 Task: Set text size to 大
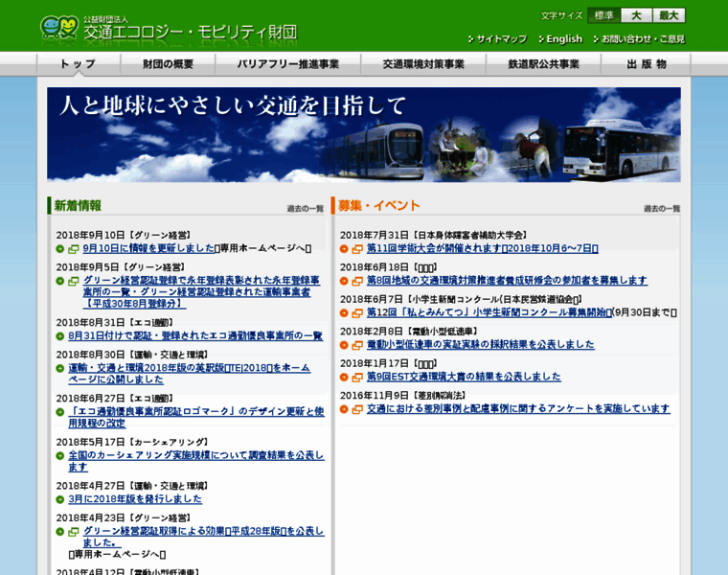coord(636,15)
